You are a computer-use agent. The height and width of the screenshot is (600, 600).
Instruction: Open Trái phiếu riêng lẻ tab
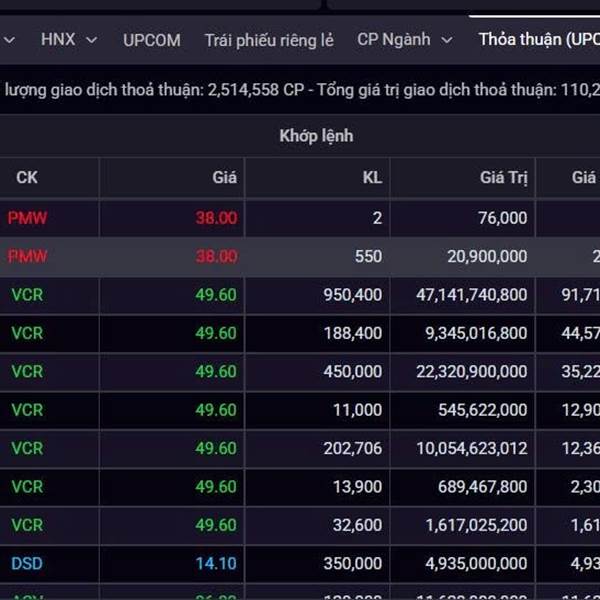269,40
